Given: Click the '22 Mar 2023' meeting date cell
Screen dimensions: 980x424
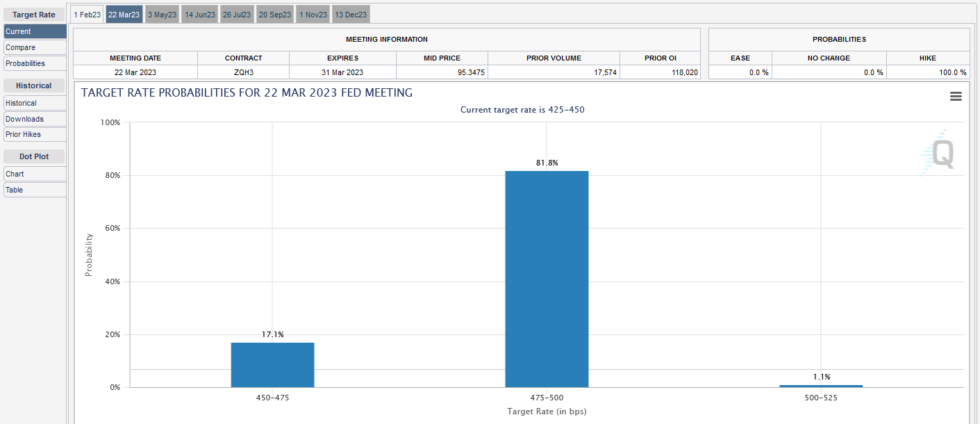Looking at the screenshot, I should (135, 72).
